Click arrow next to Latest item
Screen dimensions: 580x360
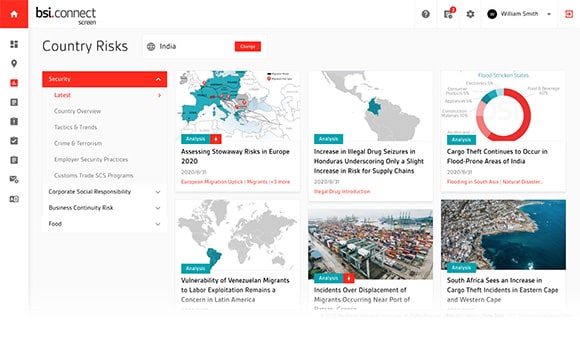click(x=159, y=95)
